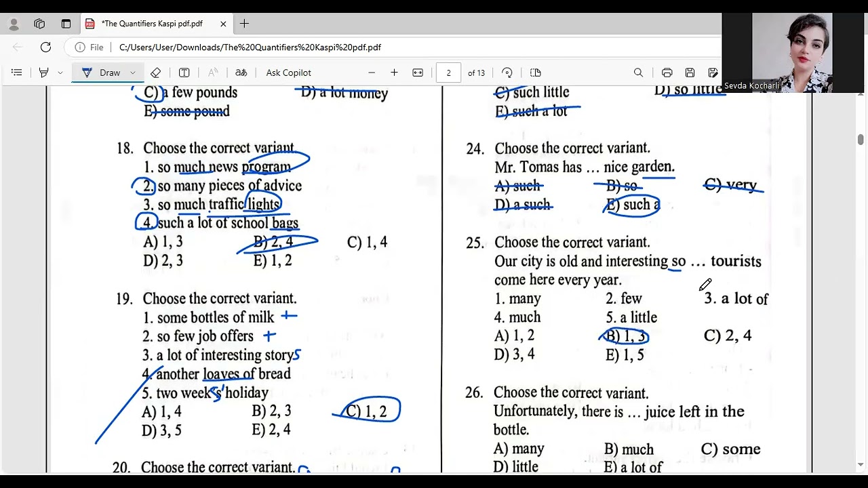Open the workspaces icon
This screenshot has height=488, width=868.
(x=39, y=24)
